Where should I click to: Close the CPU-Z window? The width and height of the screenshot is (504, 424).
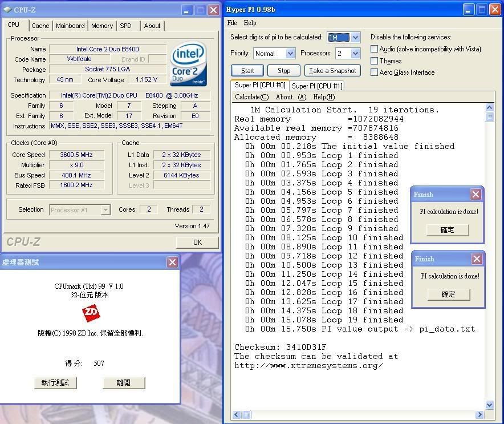pyautogui.click(x=213, y=10)
